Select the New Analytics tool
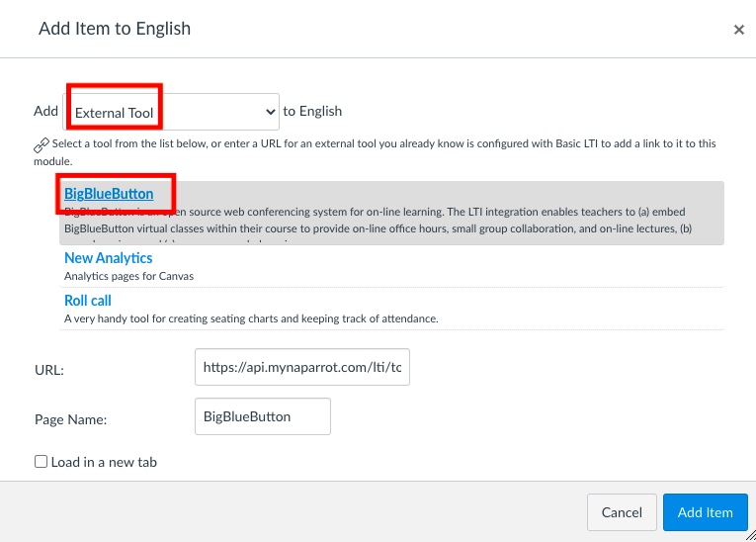 point(108,258)
